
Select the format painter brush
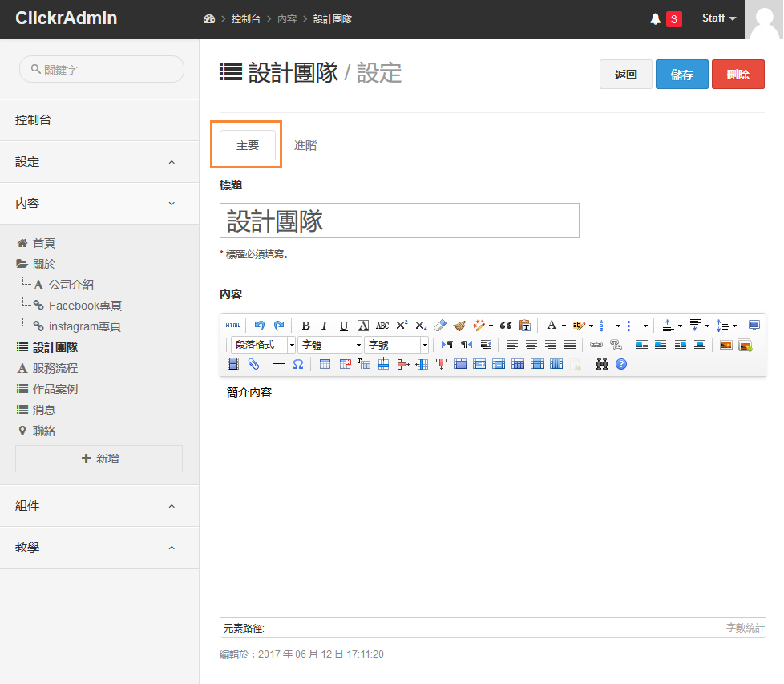click(x=459, y=326)
